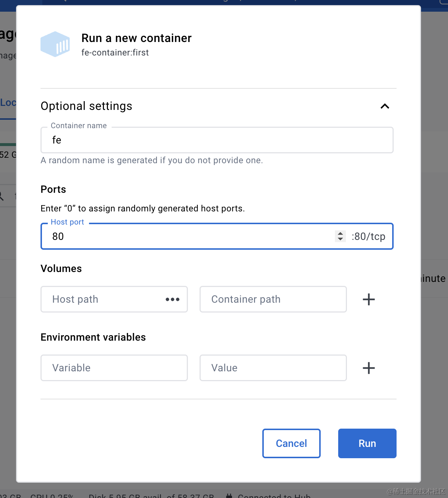This screenshot has height=498, width=448.
Task: Decrease host port with down arrow
Action: (340, 239)
